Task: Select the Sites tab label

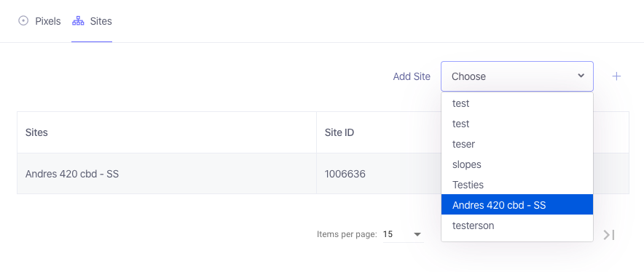Action: (101, 21)
